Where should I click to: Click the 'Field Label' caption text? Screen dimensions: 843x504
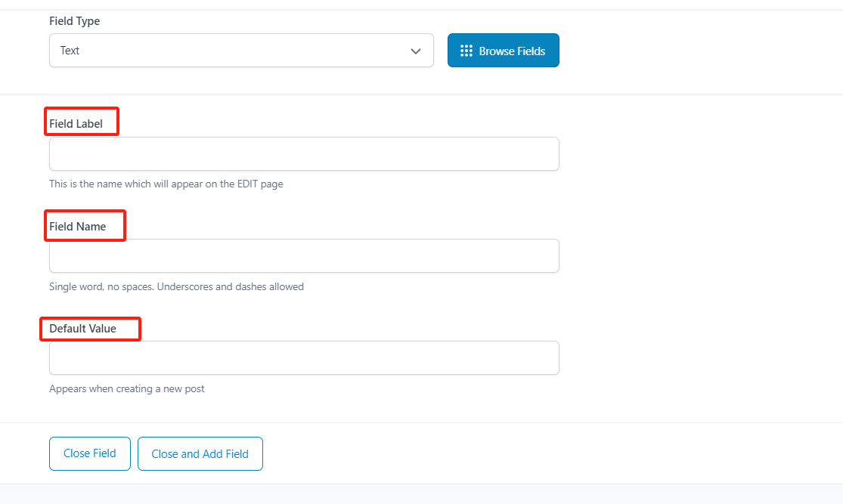[76, 124]
